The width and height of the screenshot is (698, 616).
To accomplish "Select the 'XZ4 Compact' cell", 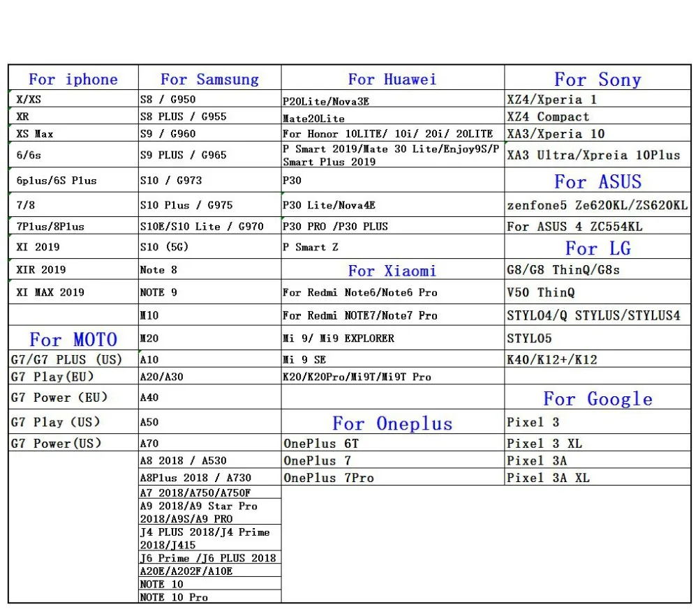I will [x=598, y=116].
